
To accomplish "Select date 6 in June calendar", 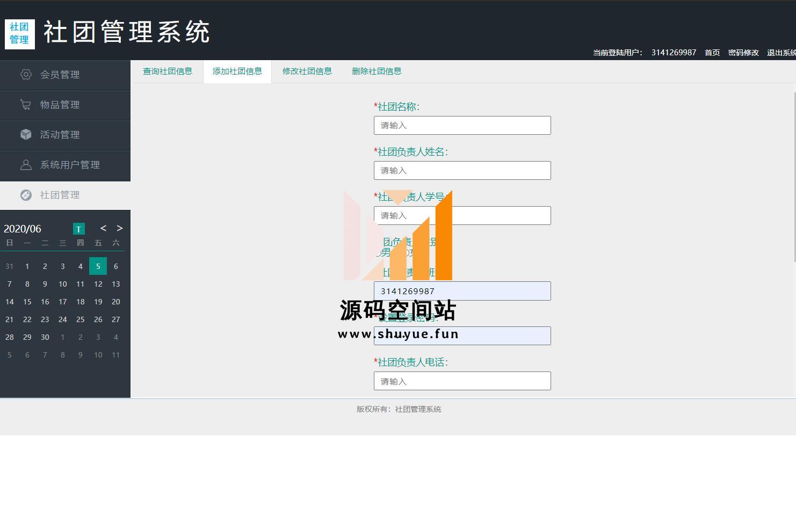I will [x=115, y=266].
